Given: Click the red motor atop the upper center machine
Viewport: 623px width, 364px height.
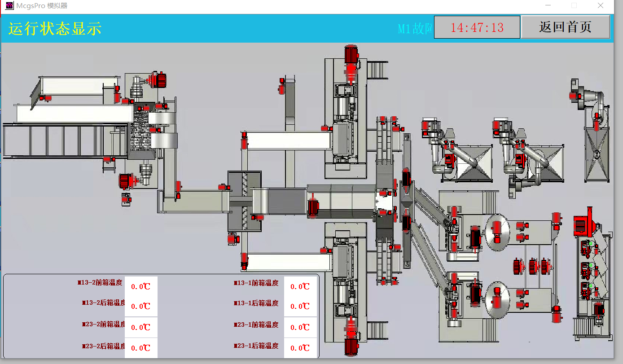Looking at the screenshot, I should point(351,54).
